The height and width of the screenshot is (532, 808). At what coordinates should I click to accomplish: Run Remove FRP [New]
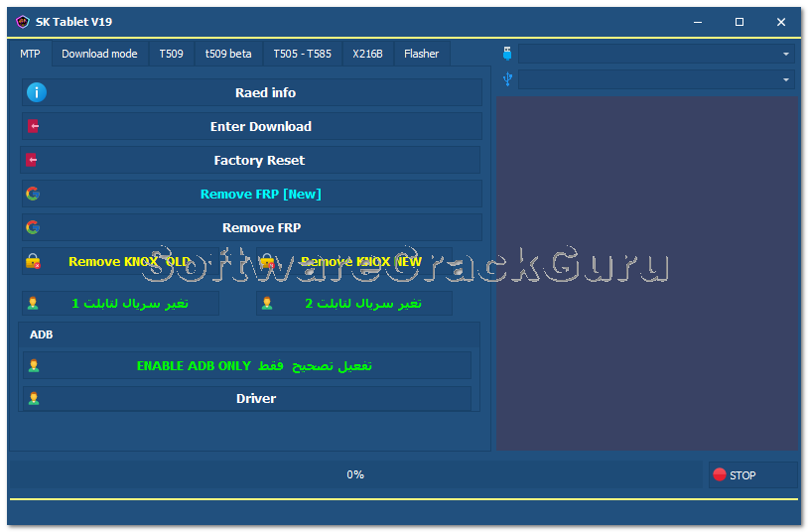[252, 194]
